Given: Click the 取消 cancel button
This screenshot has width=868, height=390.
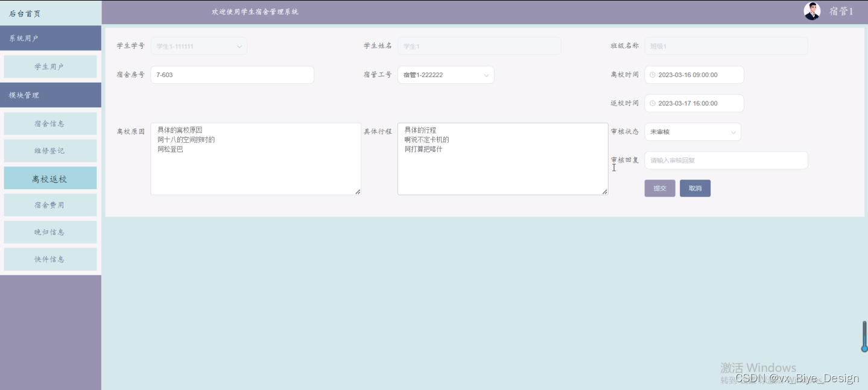Looking at the screenshot, I should point(695,188).
